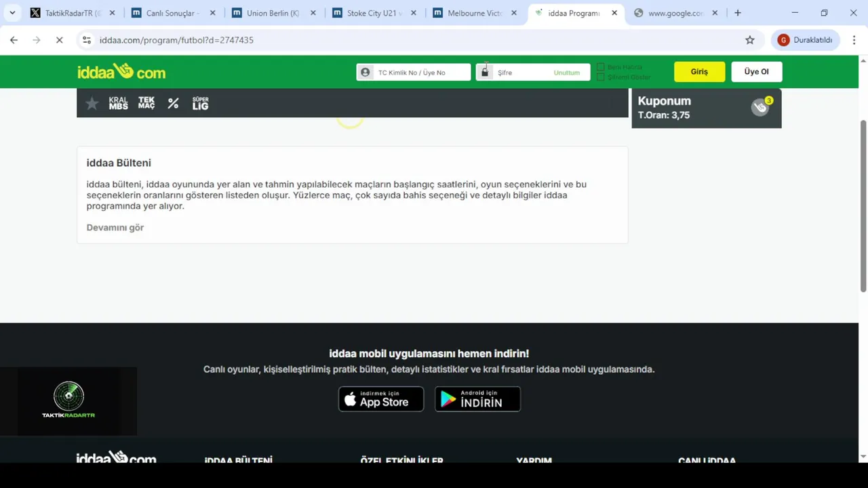
Task: Go back with the browser back arrow
Action: point(14,40)
